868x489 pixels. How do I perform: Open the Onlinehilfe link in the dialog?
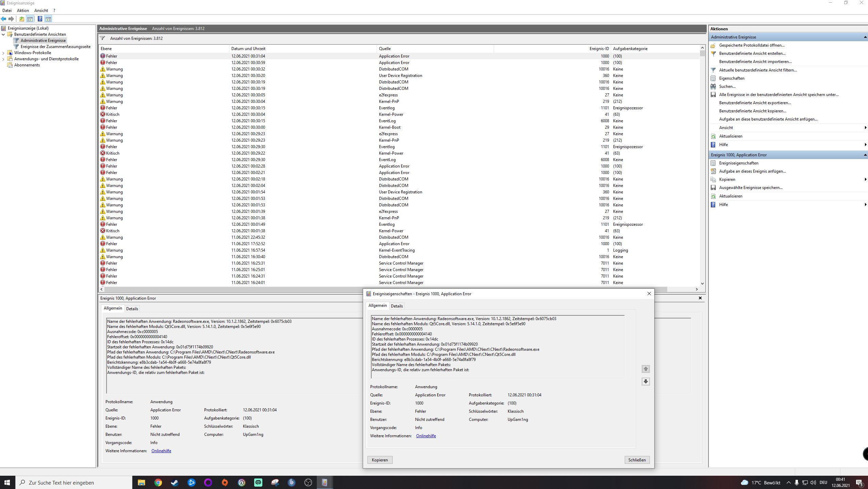(426, 436)
